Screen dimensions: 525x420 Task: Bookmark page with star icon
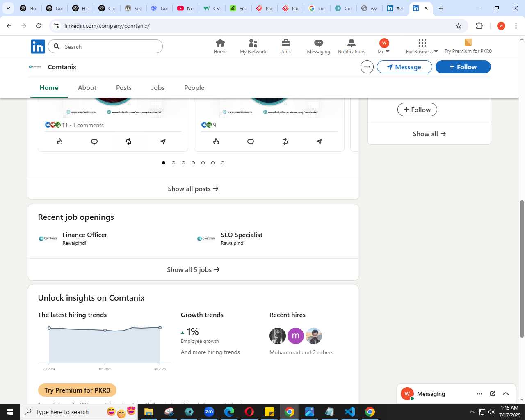click(x=459, y=26)
